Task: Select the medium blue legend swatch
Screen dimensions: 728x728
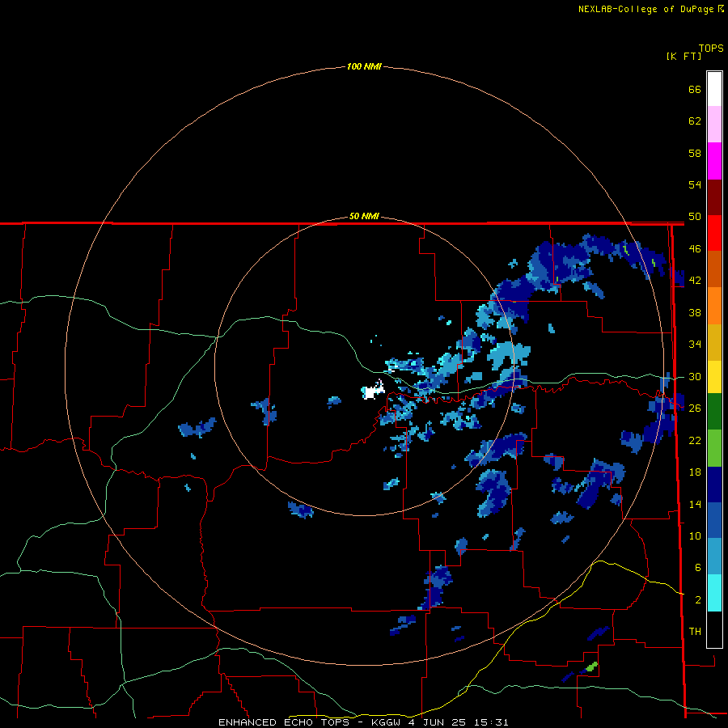Action: click(714, 520)
